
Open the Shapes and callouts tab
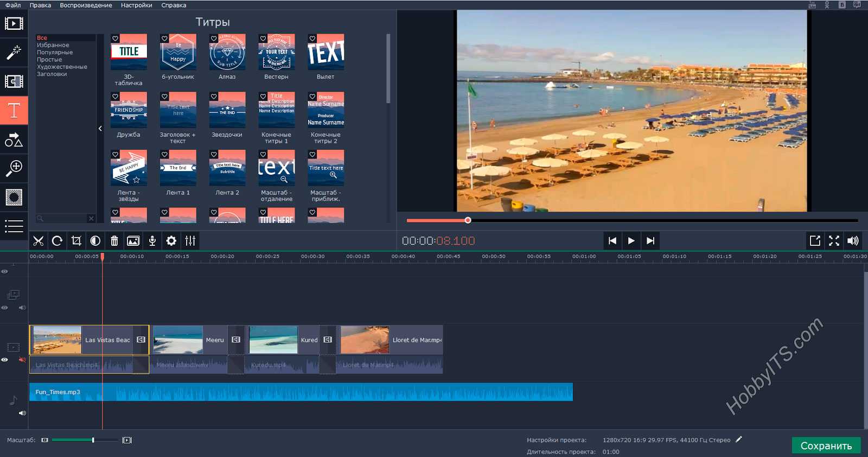pos(14,139)
